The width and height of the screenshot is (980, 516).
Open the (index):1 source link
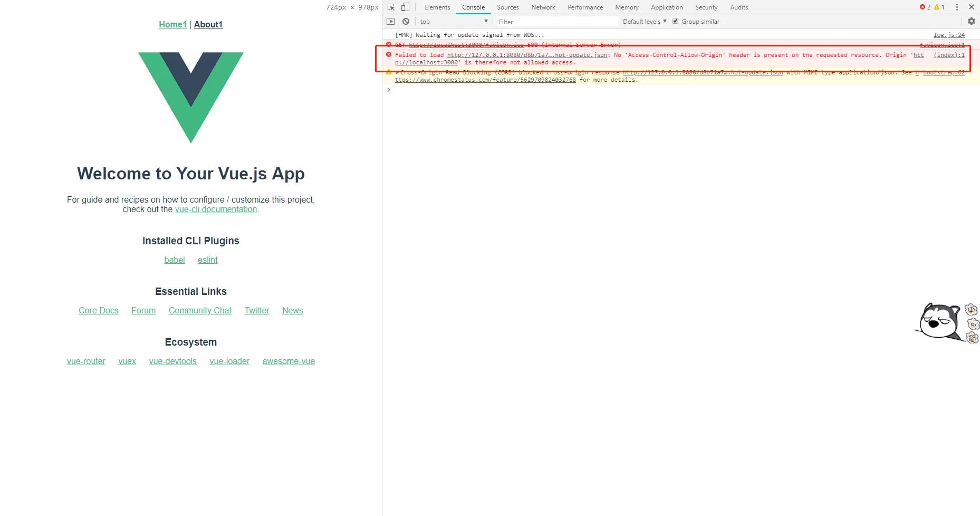point(949,55)
